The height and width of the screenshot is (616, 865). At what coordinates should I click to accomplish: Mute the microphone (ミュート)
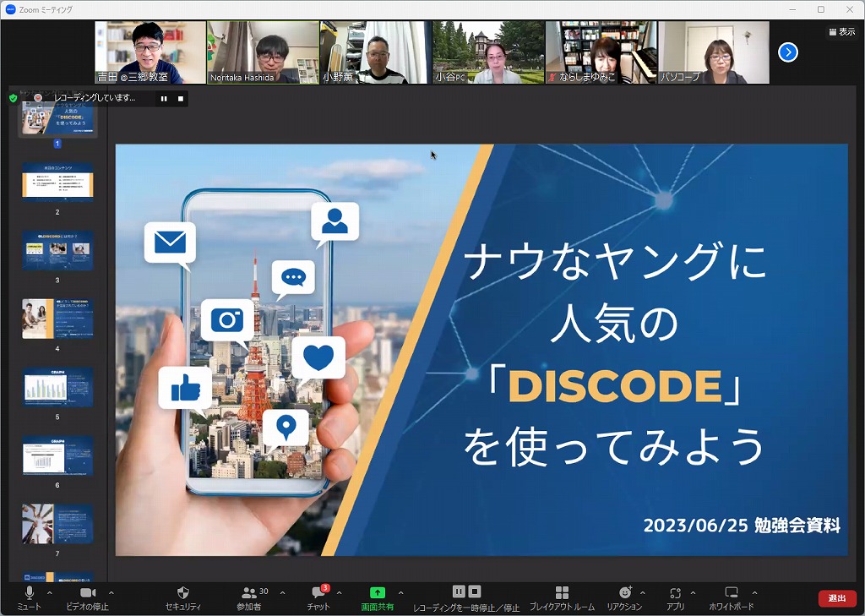tap(30, 593)
